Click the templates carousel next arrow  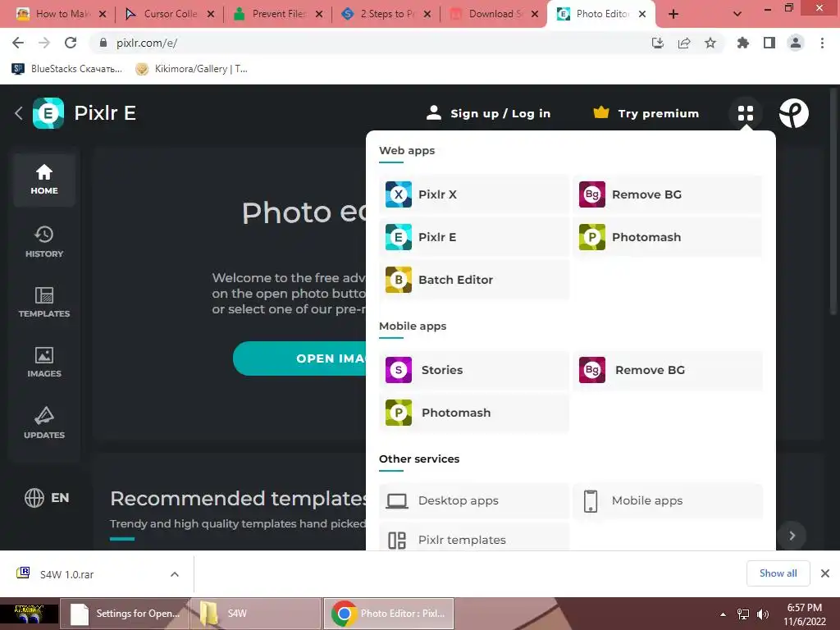792,535
